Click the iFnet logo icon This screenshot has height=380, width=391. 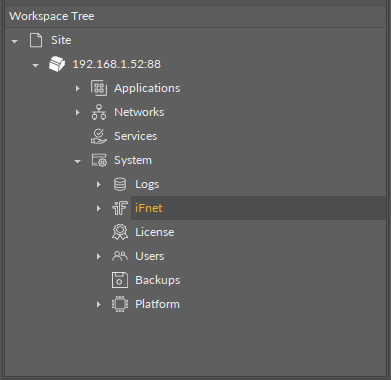(120, 208)
